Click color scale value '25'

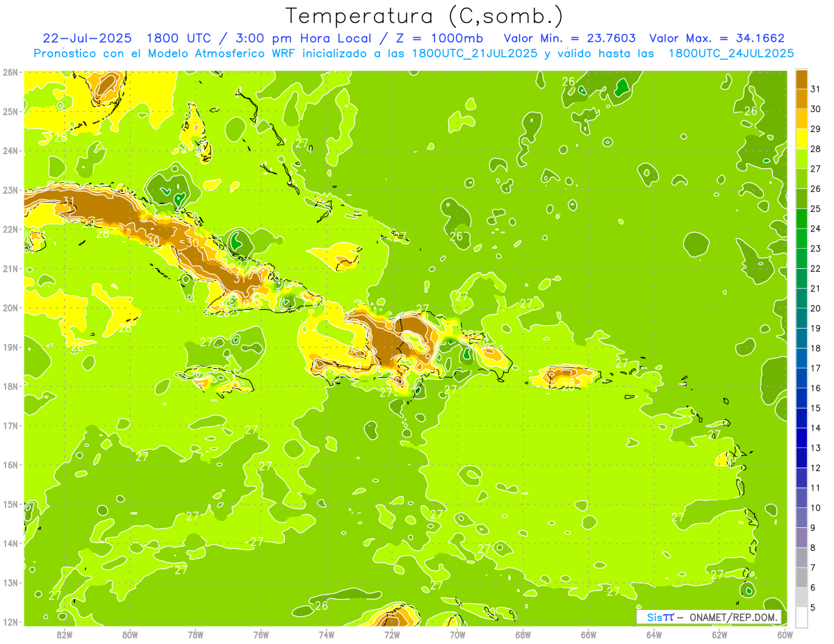(816, 208)
